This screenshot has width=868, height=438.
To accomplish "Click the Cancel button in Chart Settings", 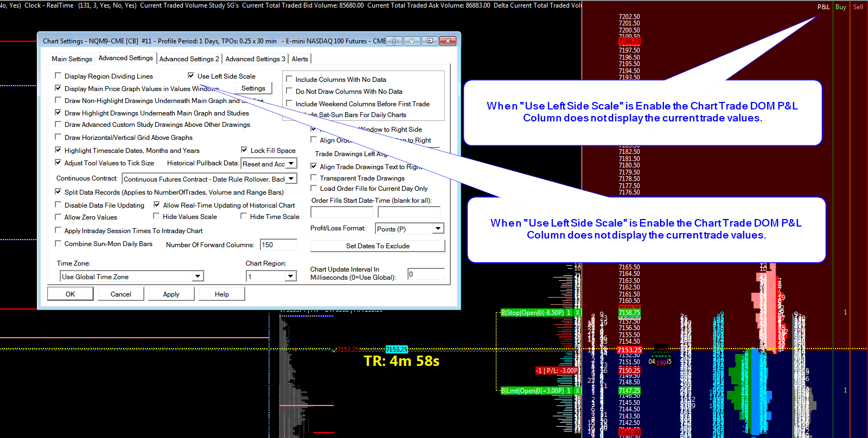I will [120, 294].
